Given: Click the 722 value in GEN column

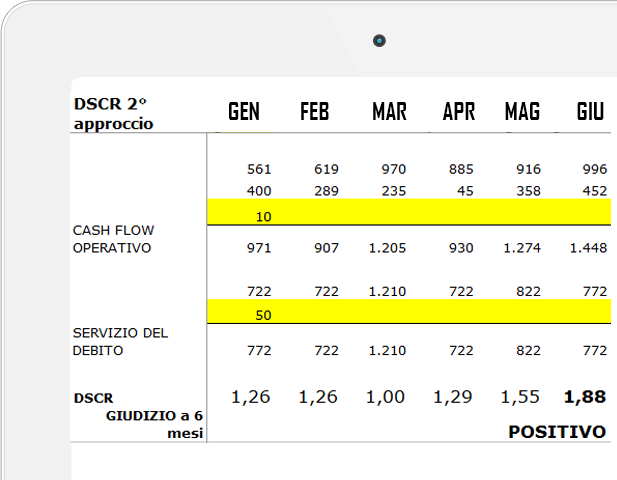Looking at the screenshot, I should (x=259, y=291).
